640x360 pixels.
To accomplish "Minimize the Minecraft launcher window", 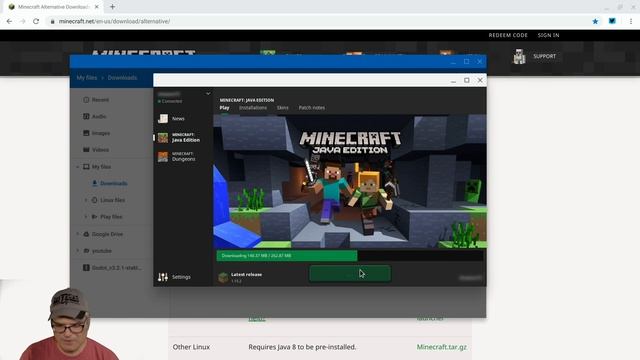I will 453,81.
